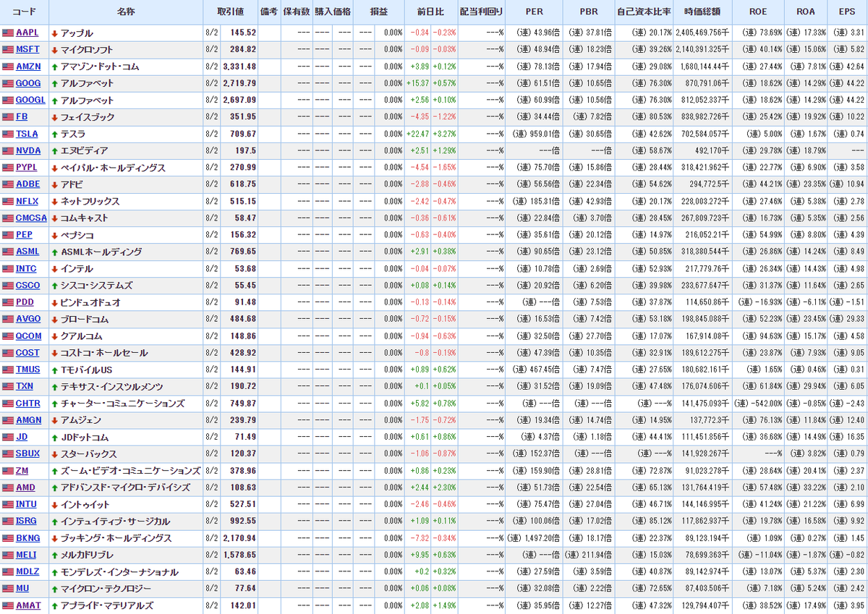Click the red down arrow next to コストコ・ホールセール
The height and width of the screenshot is (614, 868).
click(54, 353)
